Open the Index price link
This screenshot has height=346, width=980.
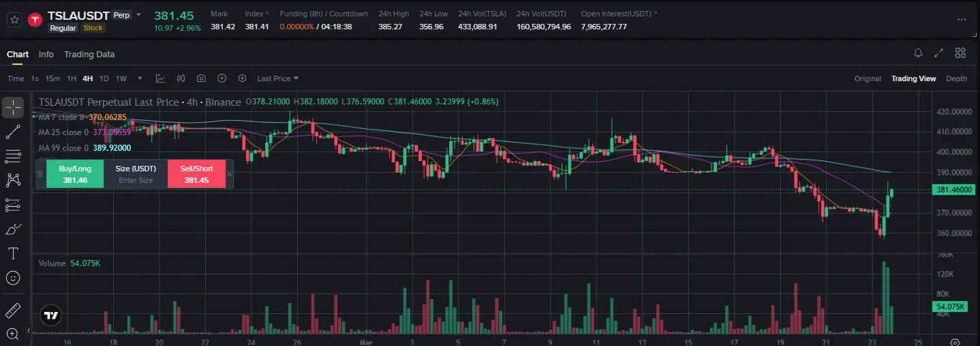(x=257, y=14)
